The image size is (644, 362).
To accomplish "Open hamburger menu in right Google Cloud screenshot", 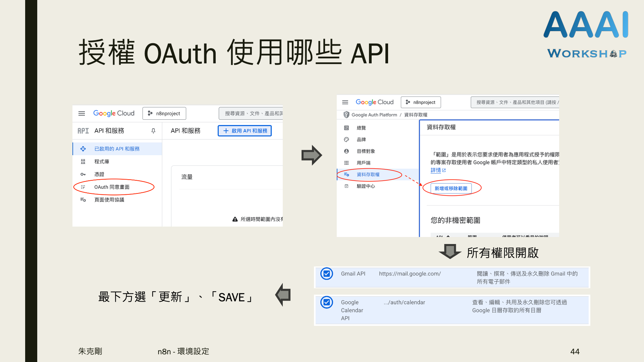I will (x=345, y=102).
